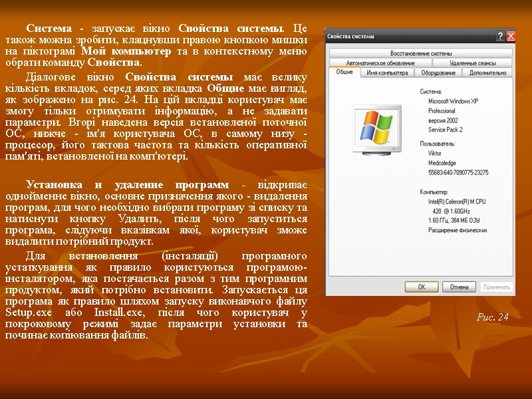The width and height of the screenshot is (532, 399).
Task: Select Intel(R) Celeron(R) M CPU text
Action: point(457,201)
